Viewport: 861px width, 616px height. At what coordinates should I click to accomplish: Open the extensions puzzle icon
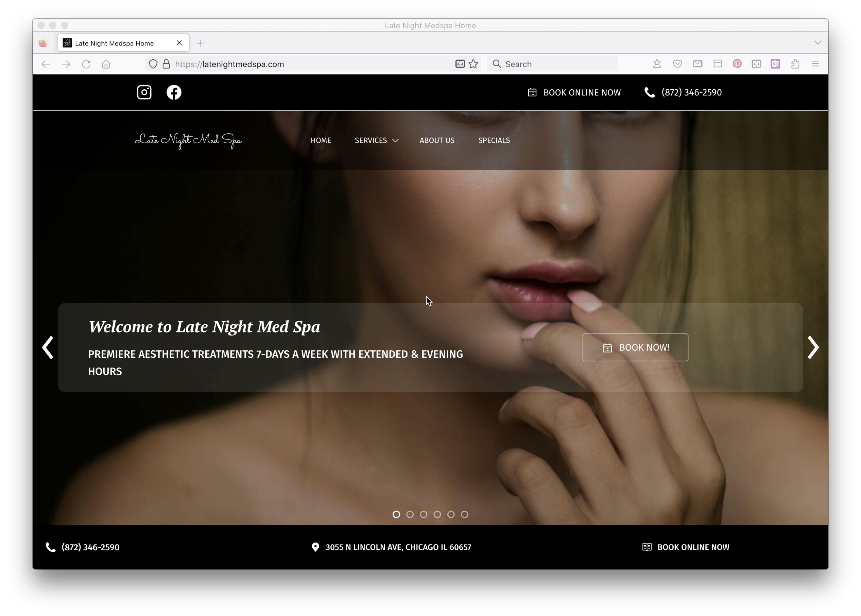(x=795, y=64)
